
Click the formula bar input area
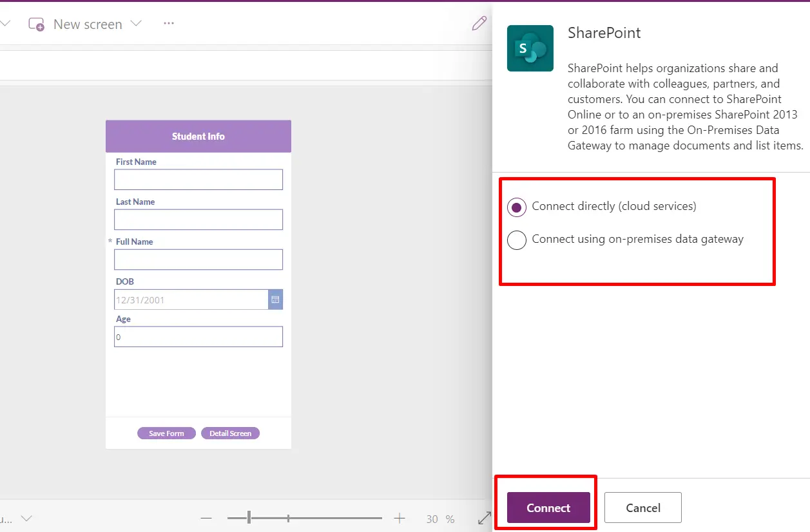[x=245, y=65]
